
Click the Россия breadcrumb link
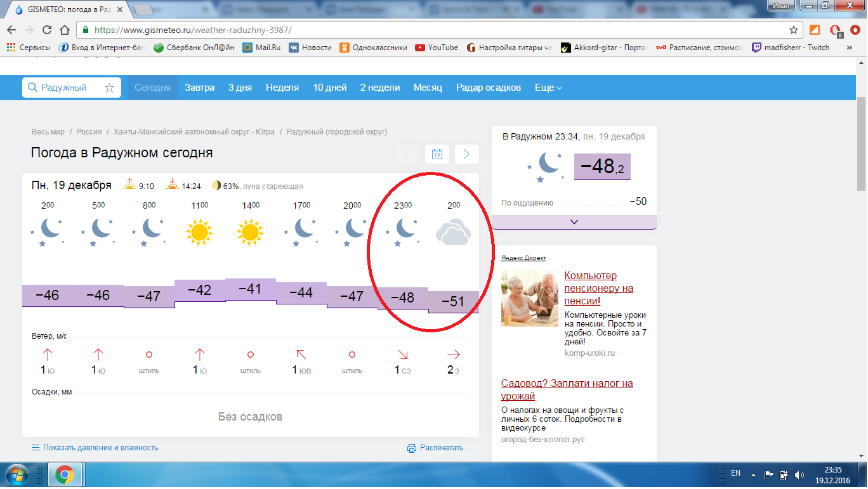89,132
